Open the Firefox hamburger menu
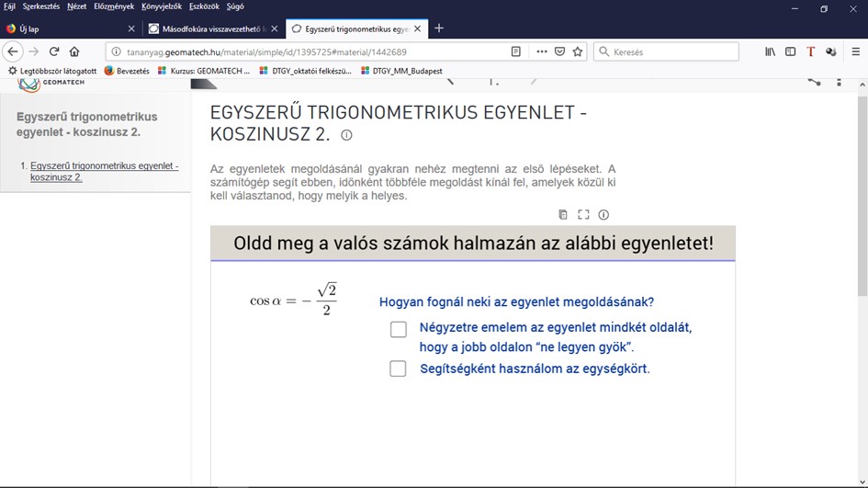868x488 pixels. 855,51
